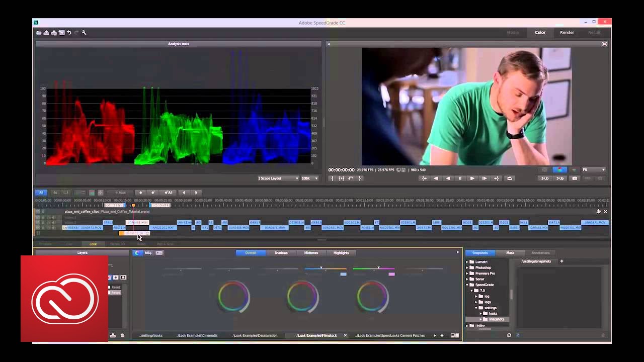Select the All keyframe button
Screen dimensions: 644x362
(41, 193)
